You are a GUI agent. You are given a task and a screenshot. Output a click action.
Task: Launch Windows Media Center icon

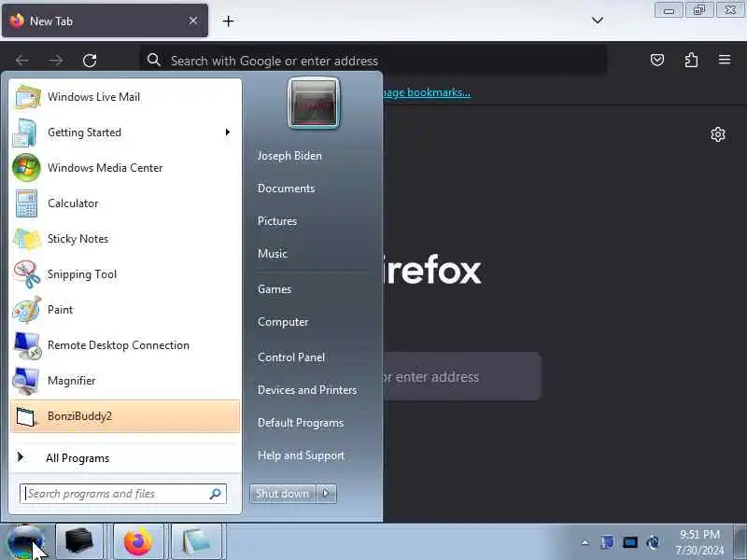26,168
